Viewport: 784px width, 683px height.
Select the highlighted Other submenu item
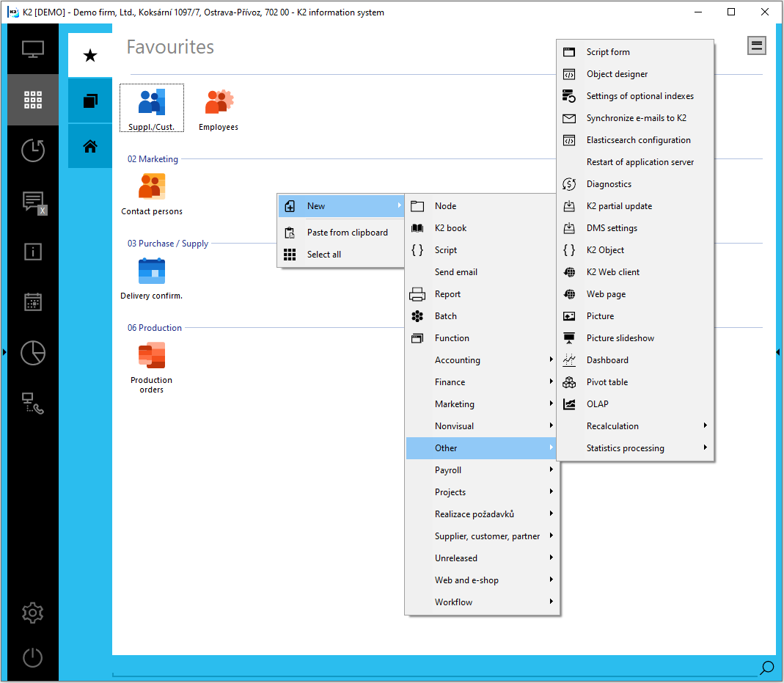tap(481, 448)
